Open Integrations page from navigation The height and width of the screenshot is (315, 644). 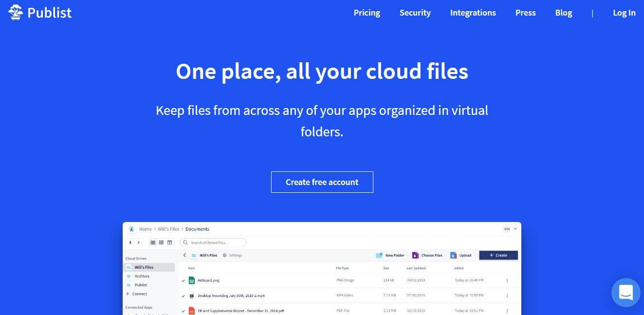point(473,13)
